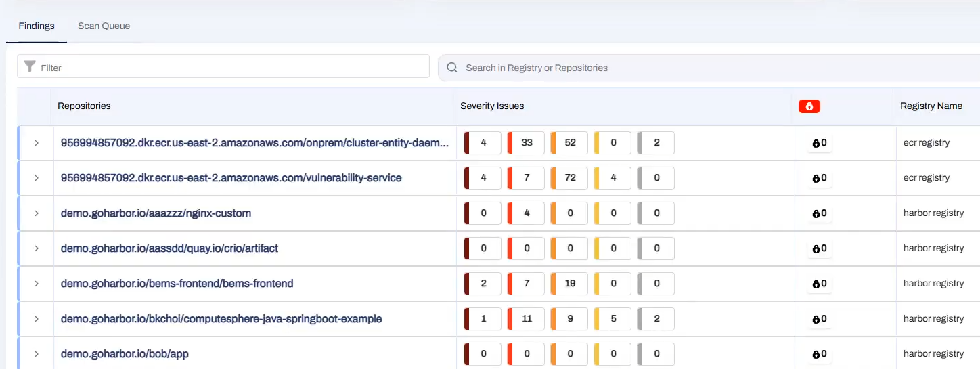Expand the computesphere-java-springboot-example row

(x=37, y=319)
